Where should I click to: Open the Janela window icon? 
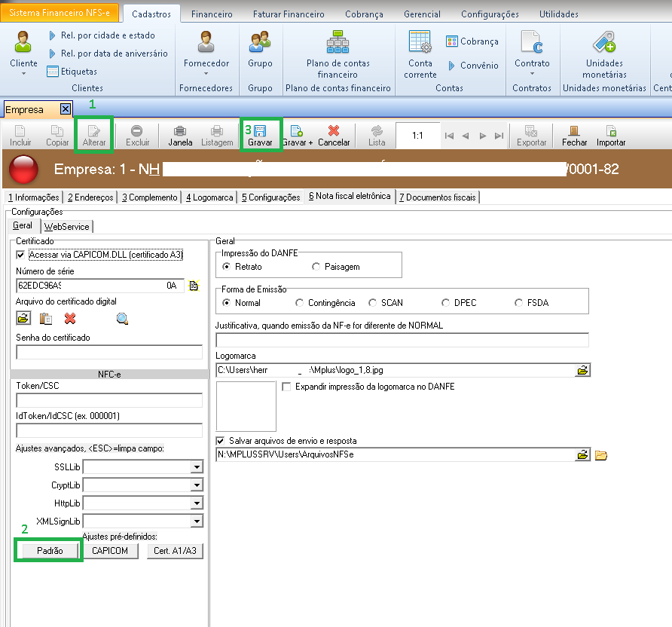(180, 131)
